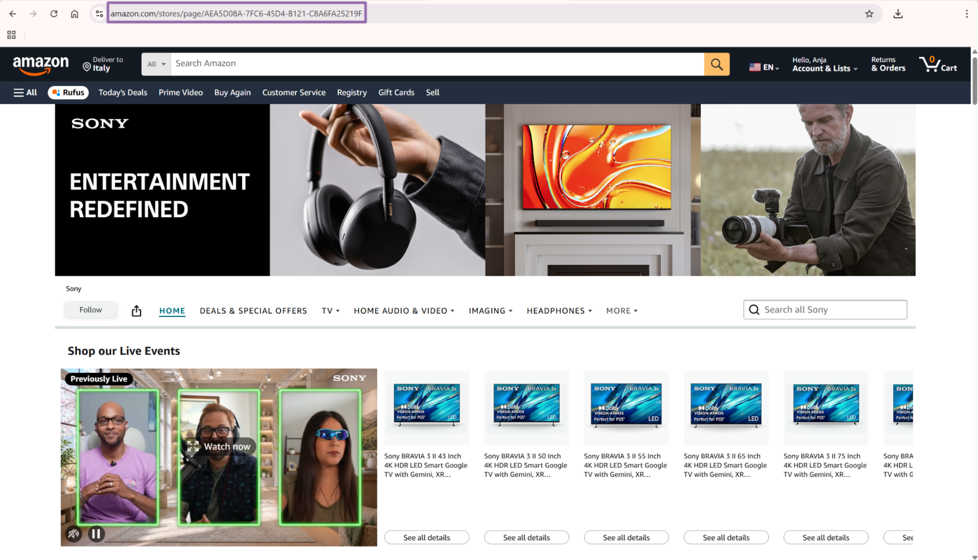The image size is (978, 560).
Task: Open the shopping cart
Action: (x=938, y=64)
